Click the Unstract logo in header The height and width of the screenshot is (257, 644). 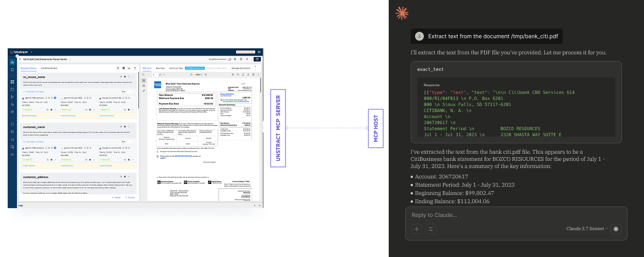[19, 52]
